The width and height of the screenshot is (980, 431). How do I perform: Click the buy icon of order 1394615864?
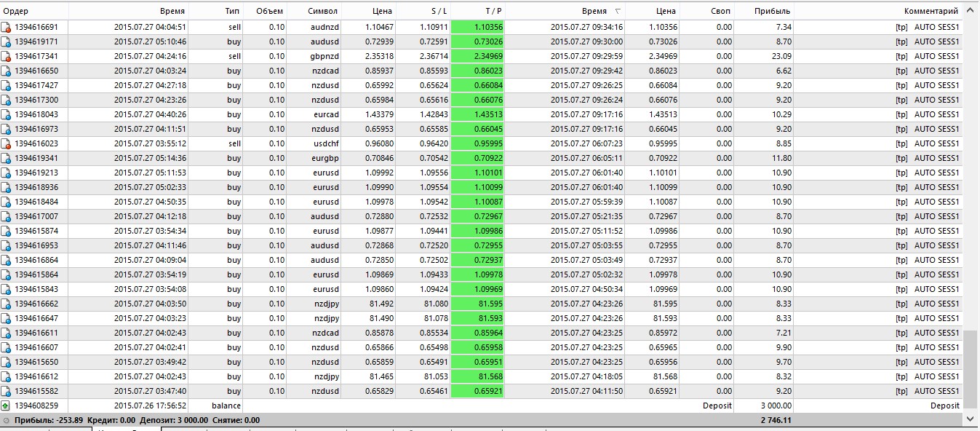(x=7, y=274)
